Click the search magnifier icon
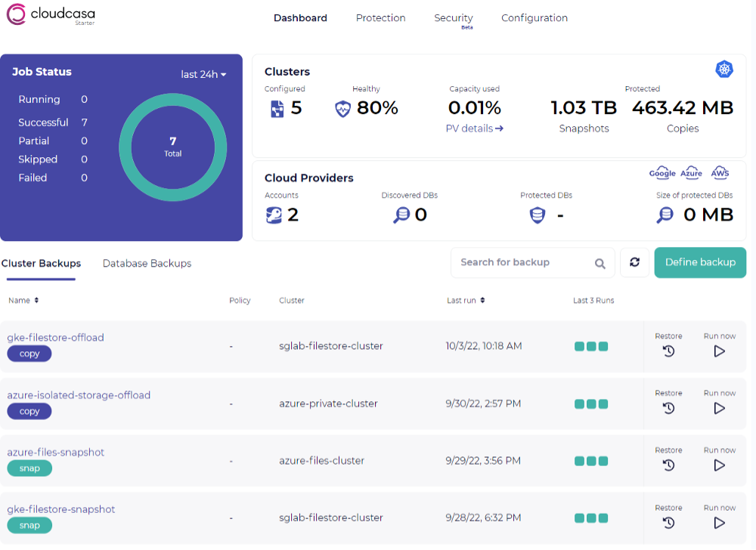This screenshot has width=756, height=550. tap(600, 263)
